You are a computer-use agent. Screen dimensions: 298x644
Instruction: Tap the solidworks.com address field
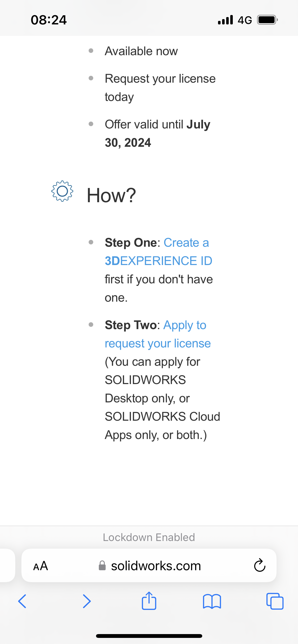coord(149,565)
